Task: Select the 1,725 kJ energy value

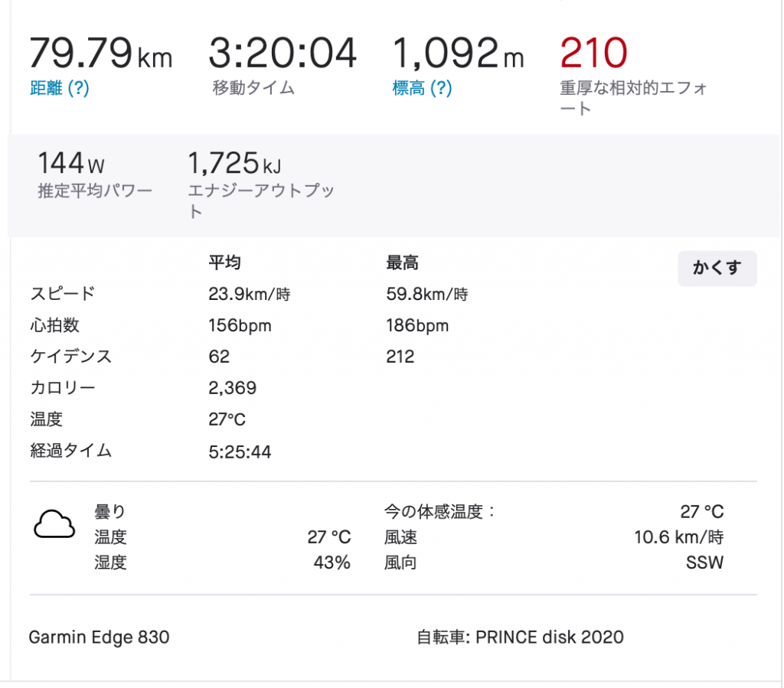Action: point(234,163)
